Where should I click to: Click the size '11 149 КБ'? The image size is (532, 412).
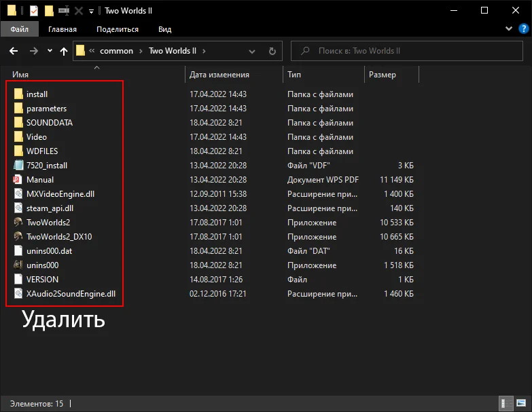click(397, 180)
